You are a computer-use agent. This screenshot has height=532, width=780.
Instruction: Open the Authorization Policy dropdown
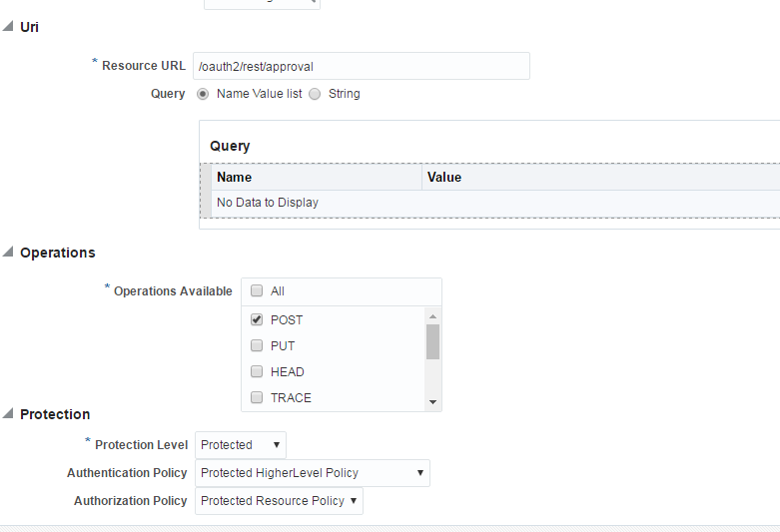coord(279,501)
